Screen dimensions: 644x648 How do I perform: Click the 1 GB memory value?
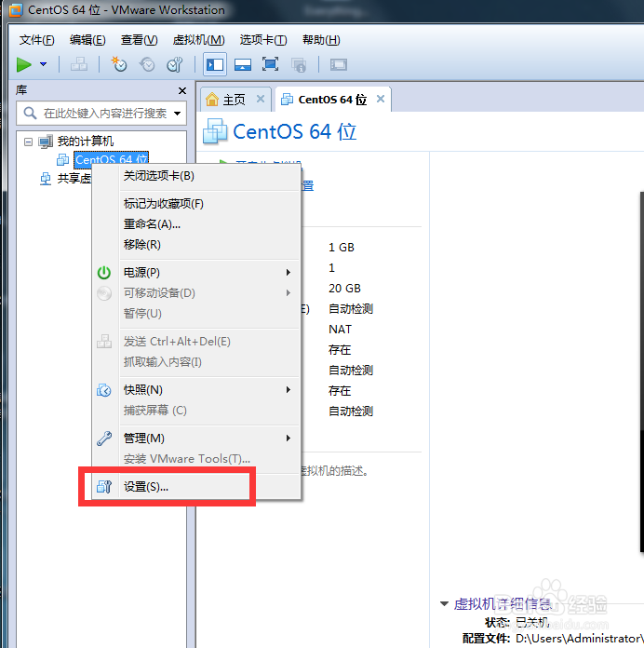click(x=342, y=247)
